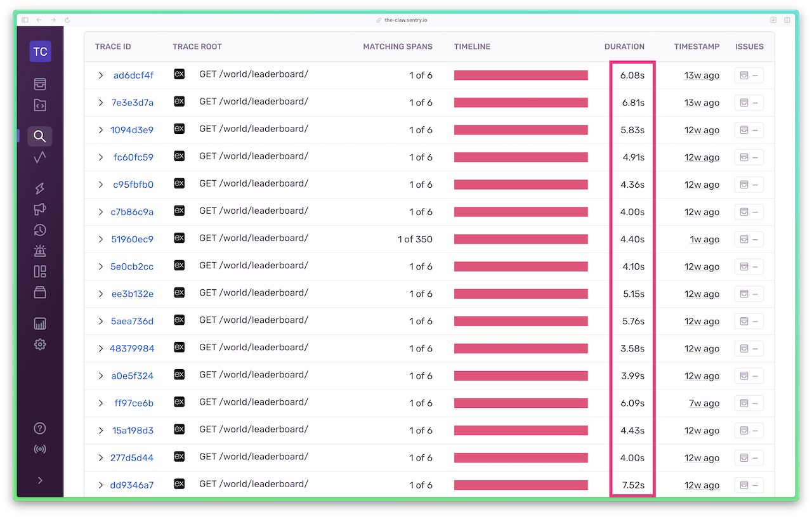Click the DURATION column header

(624, 46)
